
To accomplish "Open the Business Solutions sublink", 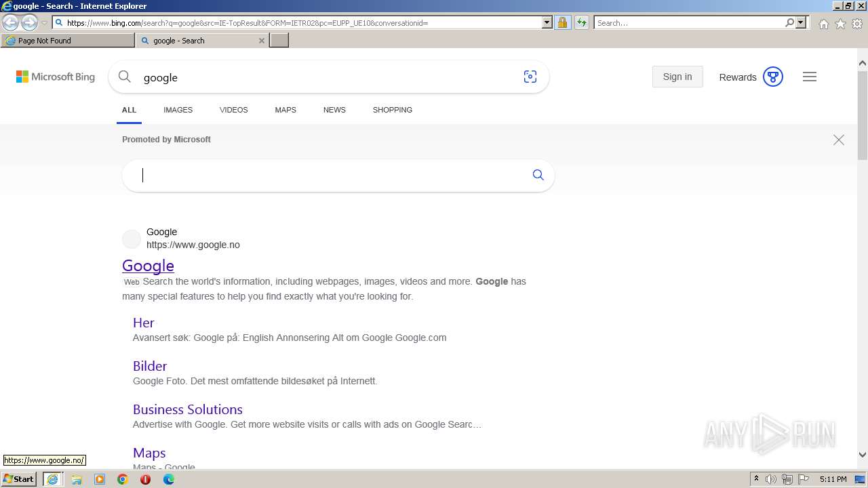I will pos(188,409).
